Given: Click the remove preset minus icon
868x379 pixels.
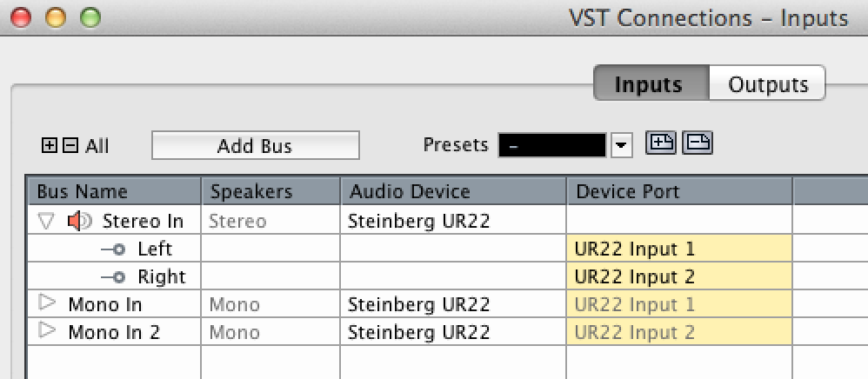Looking at the screenshot, I should (698, 143).
